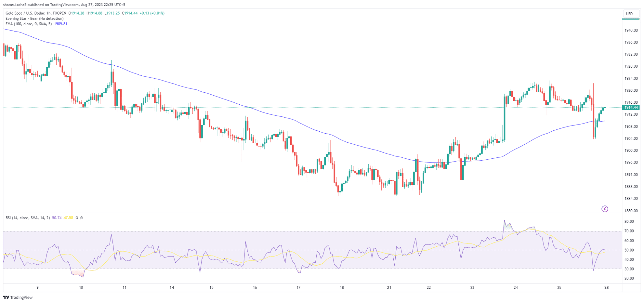The image size is (644, 303).
Task: Click the close value C1914.44 in header
Action: click(x=130, y=13)
